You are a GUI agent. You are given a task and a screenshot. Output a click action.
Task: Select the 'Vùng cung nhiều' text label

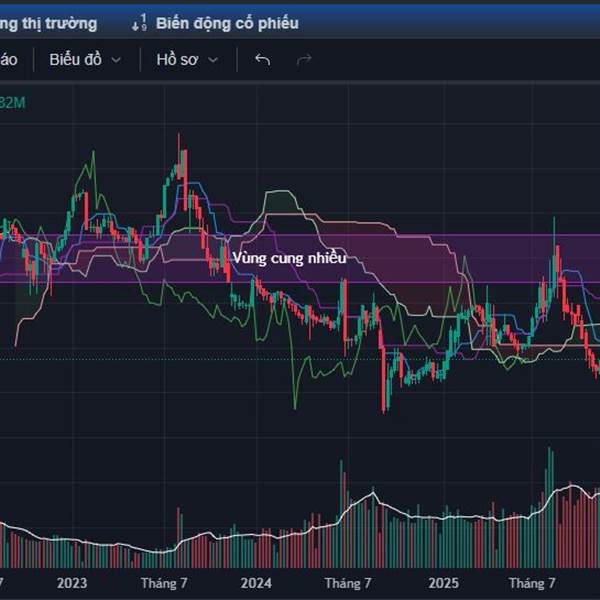pyautogui.click(x=289, y=258)
